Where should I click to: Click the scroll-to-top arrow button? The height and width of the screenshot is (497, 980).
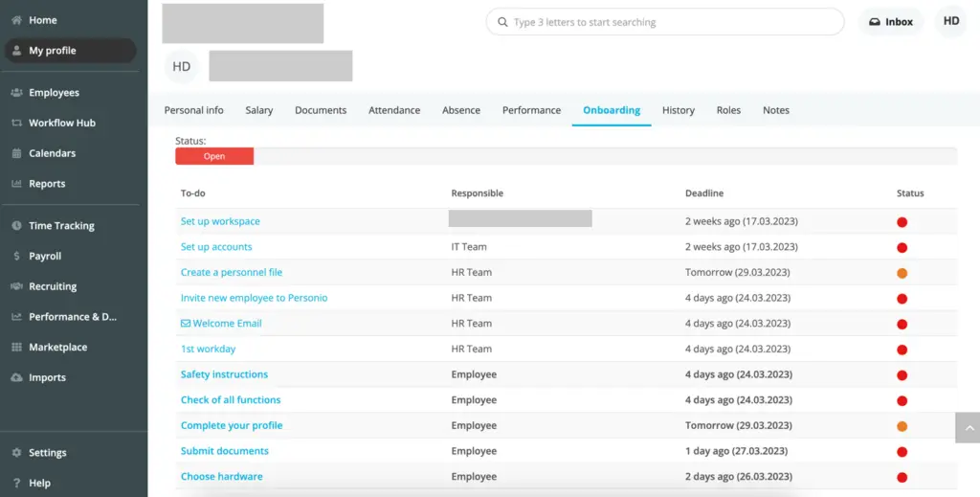pyautogui.click(x=967, y=427)
